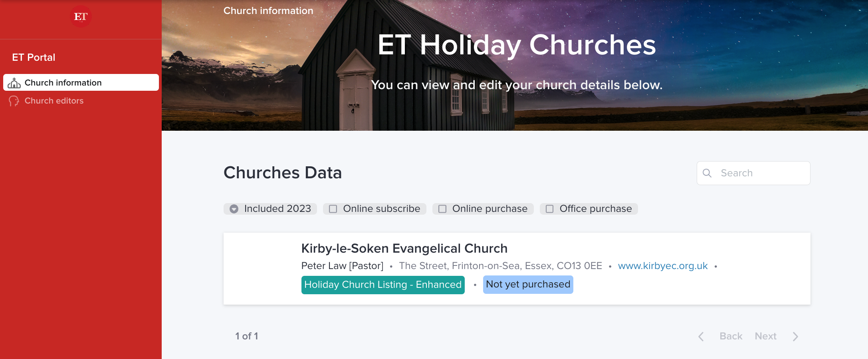The height and width of the screenshot is (359, 868).
Task: Open the Kirby-le-Soken Evangelical Church entry
Action: pos(404,248)
